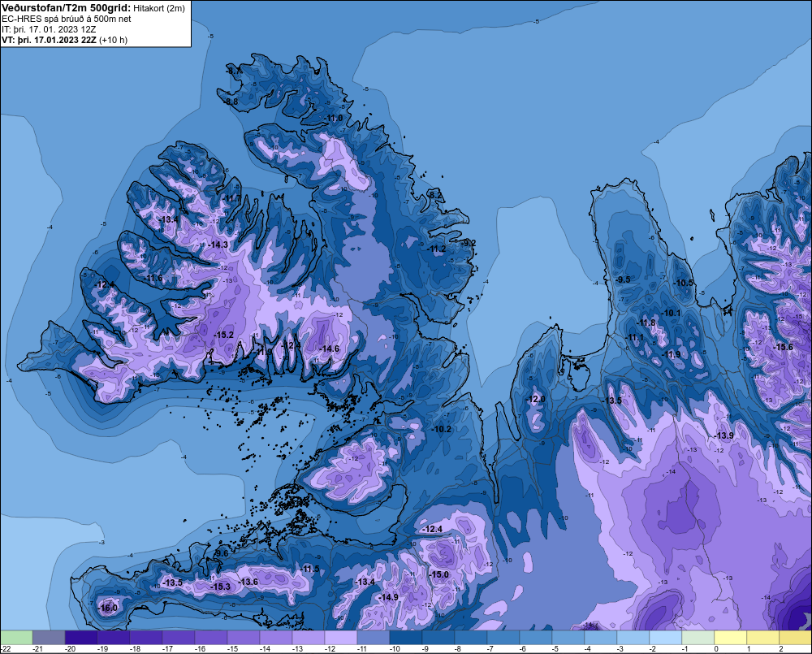Click the temperature value -13.9 on the map
The image size is (812, 654).
coord(724,435)
